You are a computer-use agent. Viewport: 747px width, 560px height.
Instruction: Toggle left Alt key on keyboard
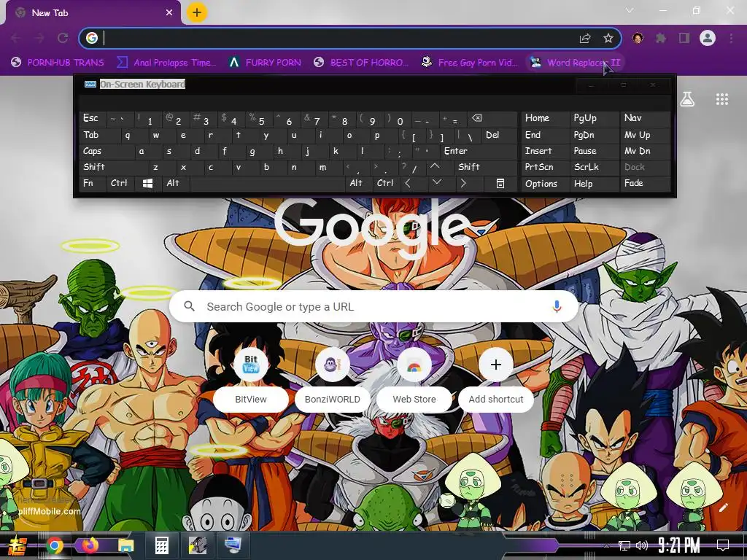[x=175, y=183]
